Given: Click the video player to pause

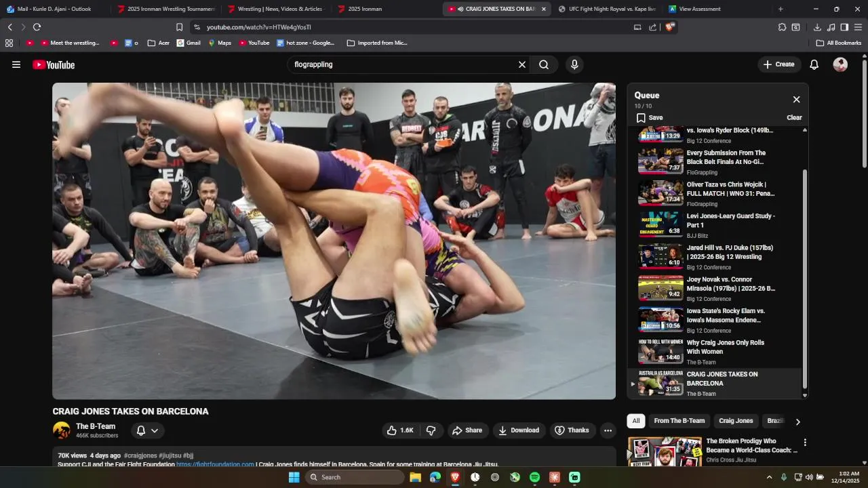Looking at the screenshot, I should pyautogui.click(x=334, y=241).
